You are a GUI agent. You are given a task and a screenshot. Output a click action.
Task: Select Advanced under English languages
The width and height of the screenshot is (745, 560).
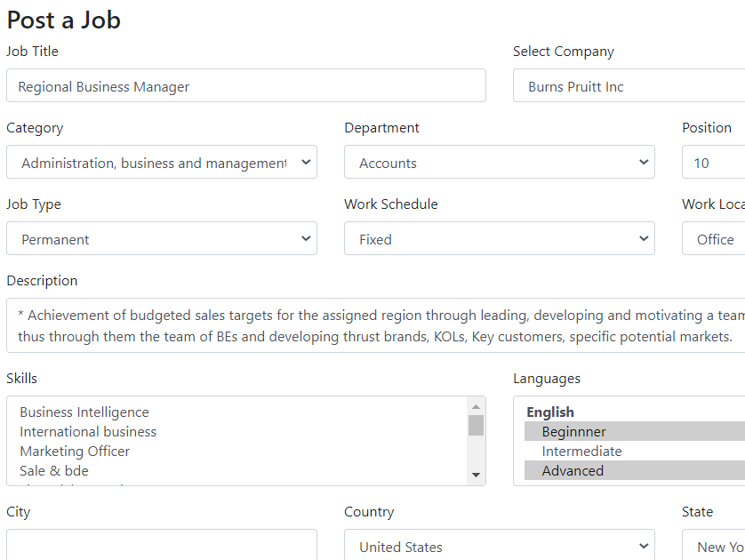pos(635,470)
